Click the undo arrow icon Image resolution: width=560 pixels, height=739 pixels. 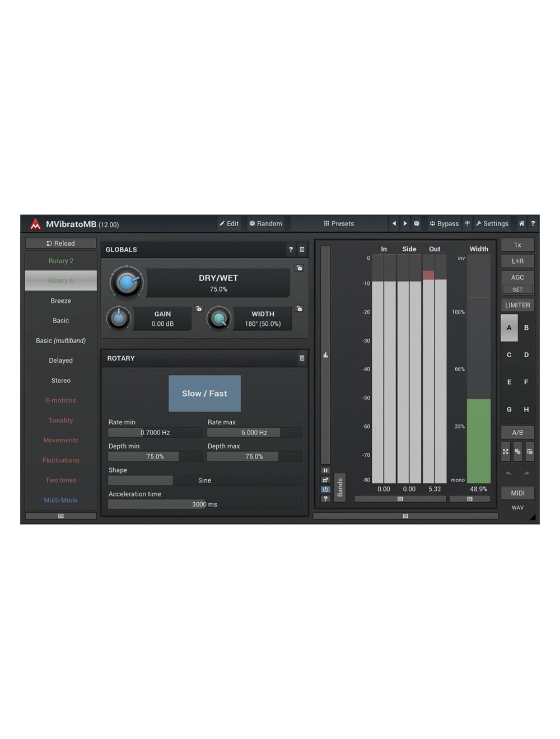click(x=508, y=474)
